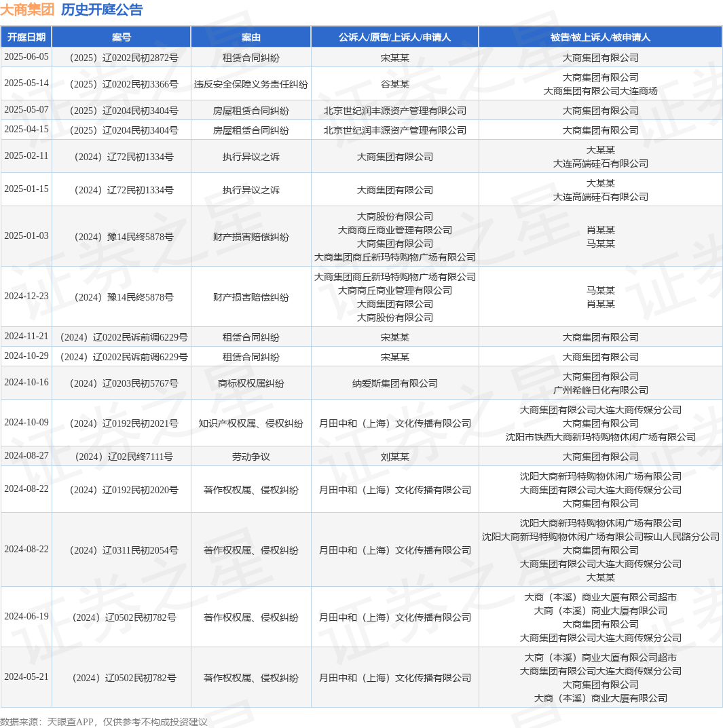Click 大连高端硅石有限公司 in the 2025-02-11 row

600,164
